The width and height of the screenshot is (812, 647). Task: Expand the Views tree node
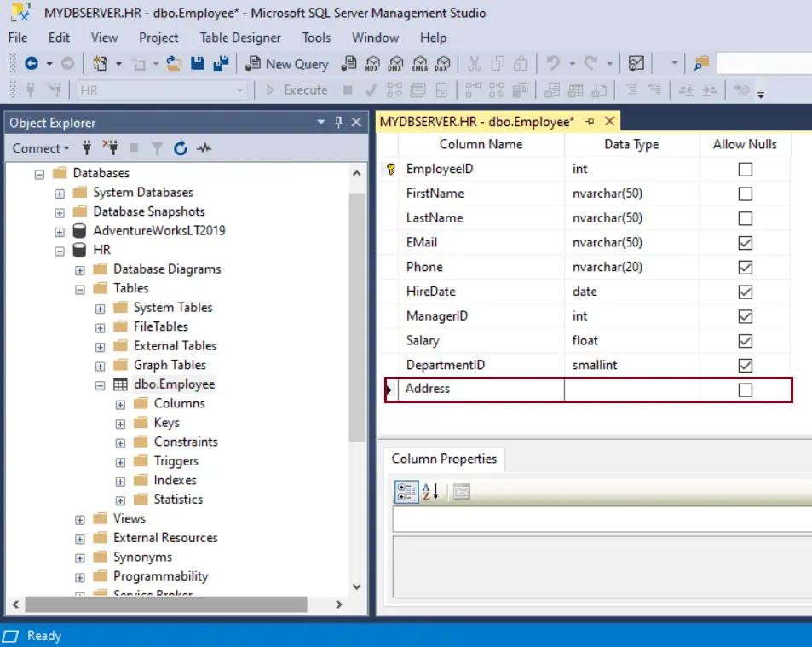(x=79, y=518)
